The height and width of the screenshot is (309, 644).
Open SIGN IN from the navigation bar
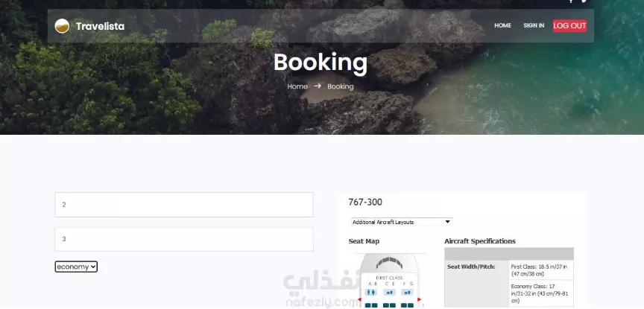tap(534, 25)
